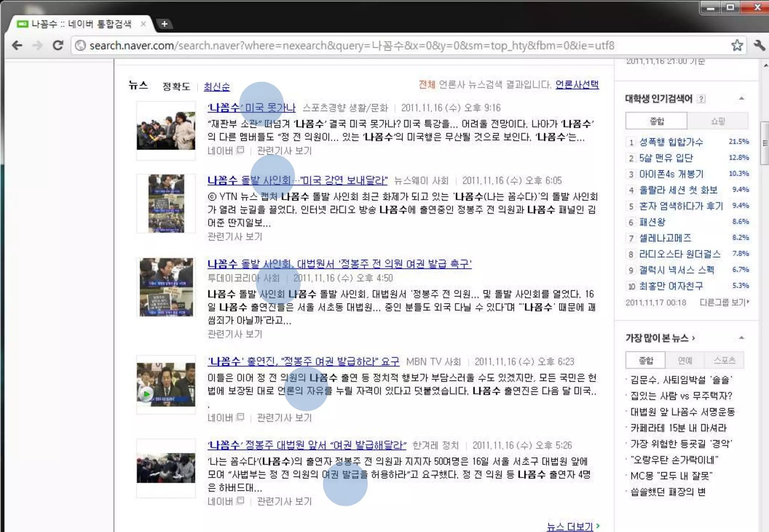Reload the page with refresh icon
The image size is (769, 532).
58,46
